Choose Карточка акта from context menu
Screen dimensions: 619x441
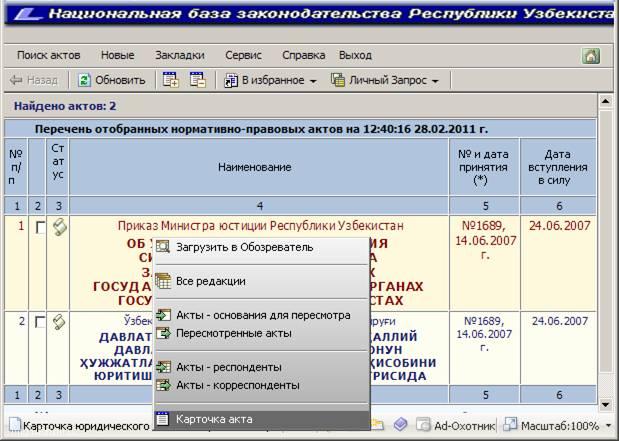pyautogui.click(x=213, y=419)
